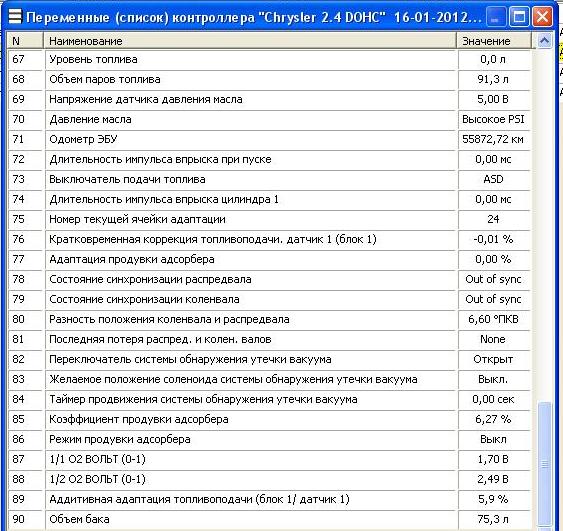Close the Chrysler 2.4 DOHC variables window

tap(542, 17)
